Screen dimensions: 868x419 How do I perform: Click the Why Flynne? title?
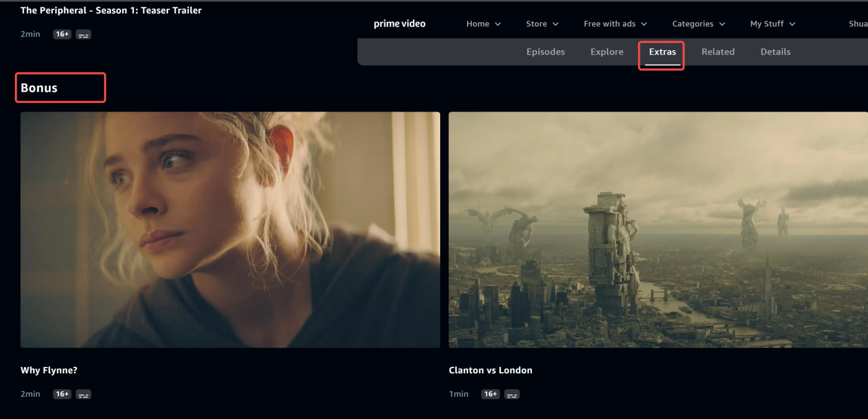coord(49,370)
